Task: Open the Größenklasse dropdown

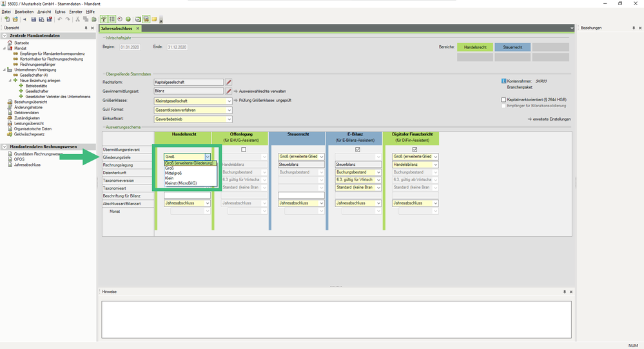Action: point(229,101)
